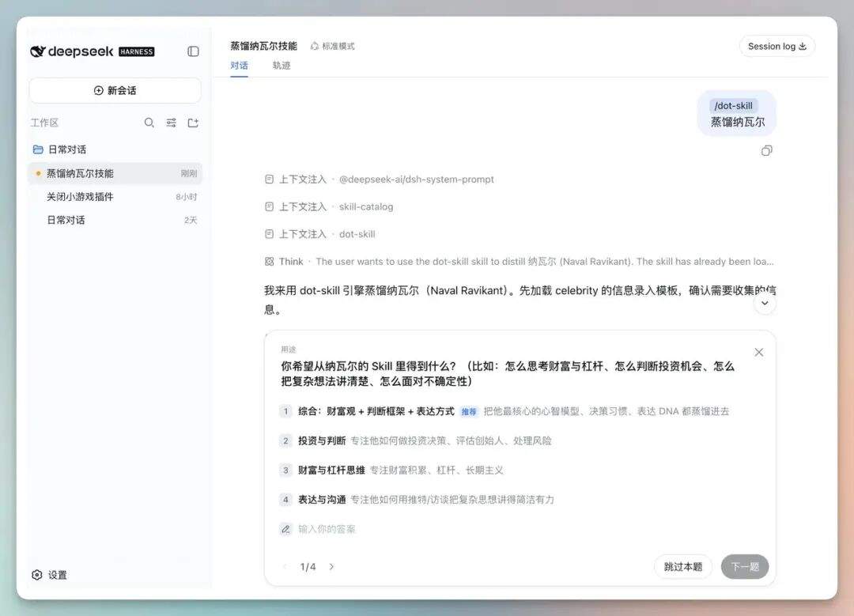This screenshot has width=854, height=616.
Task: Click the pencil edit icon
Action: pyautogui.click(x=286, y=529)
